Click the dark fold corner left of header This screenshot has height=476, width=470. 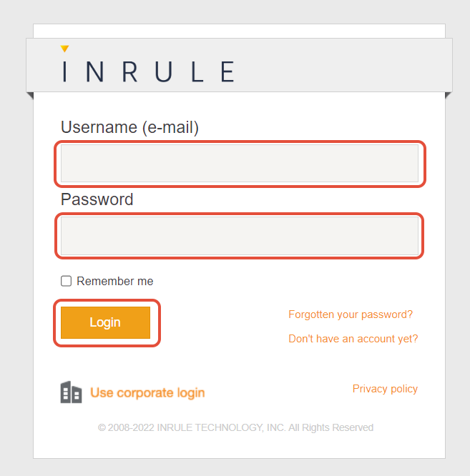[x=29, y=95]
